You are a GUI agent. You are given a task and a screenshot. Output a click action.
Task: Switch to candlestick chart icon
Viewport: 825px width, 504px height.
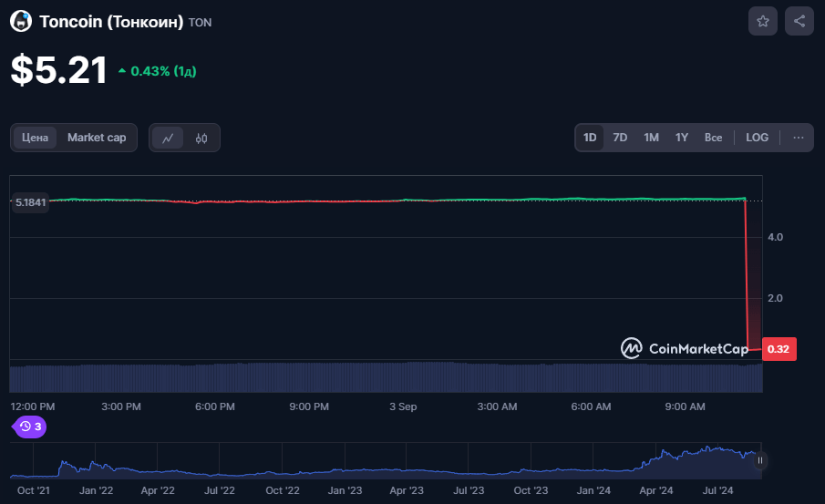[201, 138]
